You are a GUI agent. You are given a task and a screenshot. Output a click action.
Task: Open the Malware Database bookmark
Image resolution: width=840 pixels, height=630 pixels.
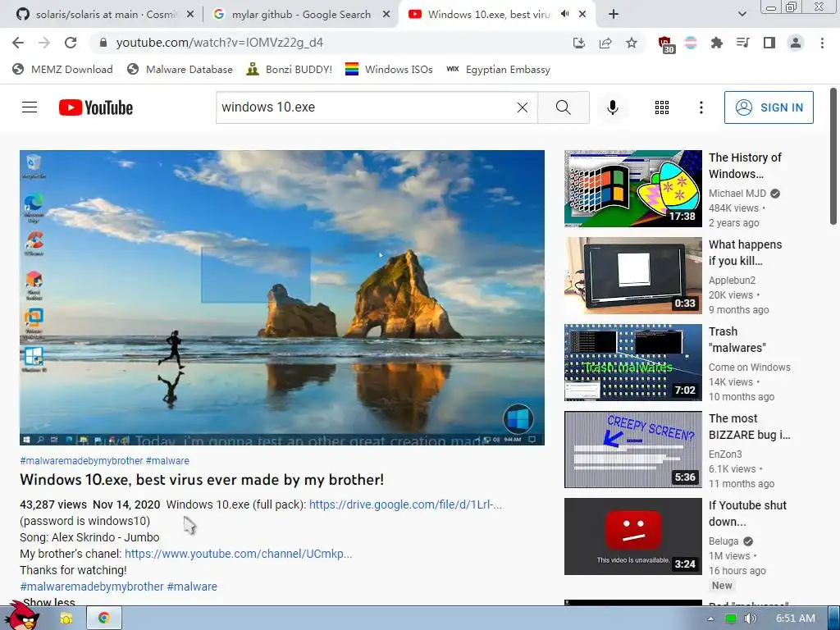(x=180, y=69)
